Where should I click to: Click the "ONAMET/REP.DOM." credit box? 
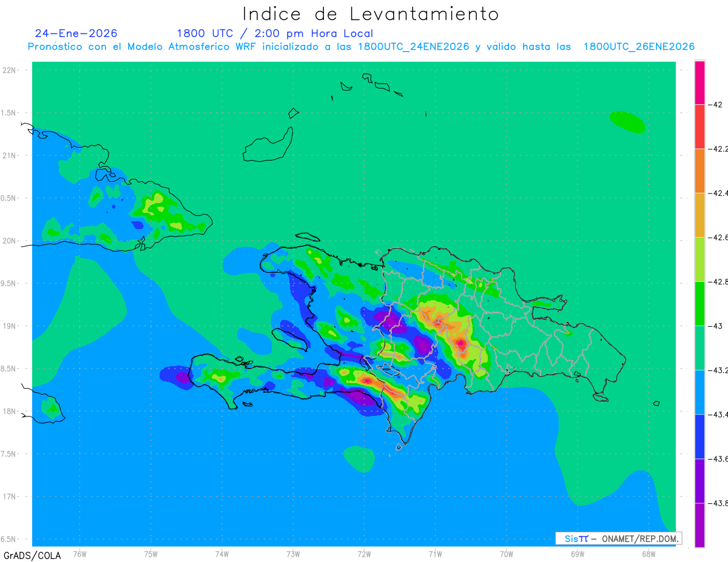619,538
